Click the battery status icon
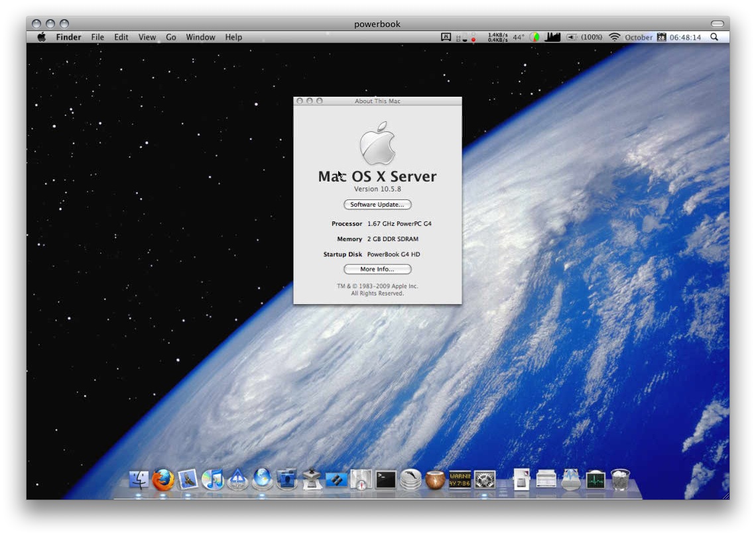 572,37
